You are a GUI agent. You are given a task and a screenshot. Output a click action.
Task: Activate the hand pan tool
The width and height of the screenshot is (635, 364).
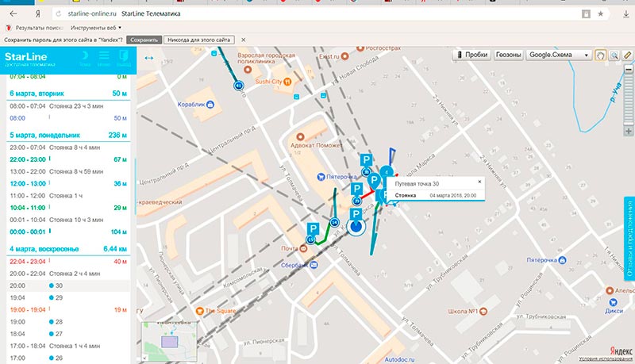tap(600, 56)
